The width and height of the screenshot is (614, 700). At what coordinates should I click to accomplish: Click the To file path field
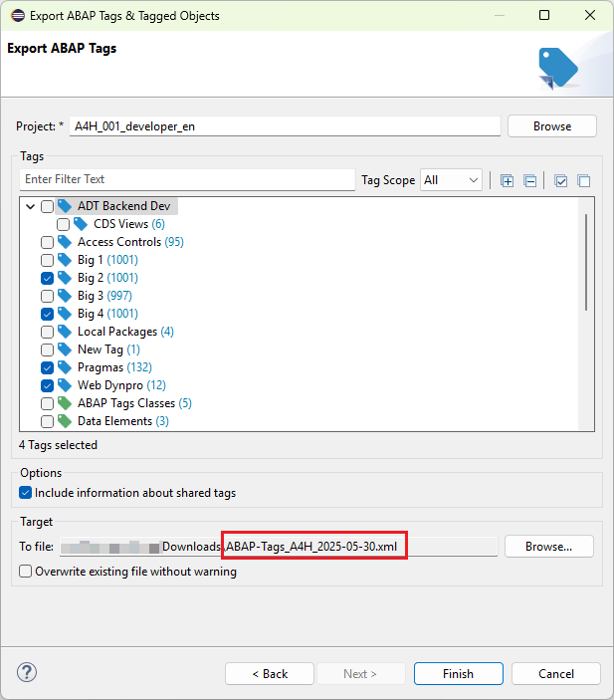click(x=279, y=547)
